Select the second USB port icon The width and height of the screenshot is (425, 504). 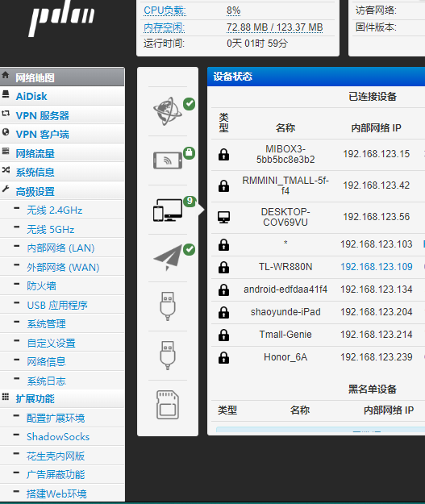pos(168,356)
